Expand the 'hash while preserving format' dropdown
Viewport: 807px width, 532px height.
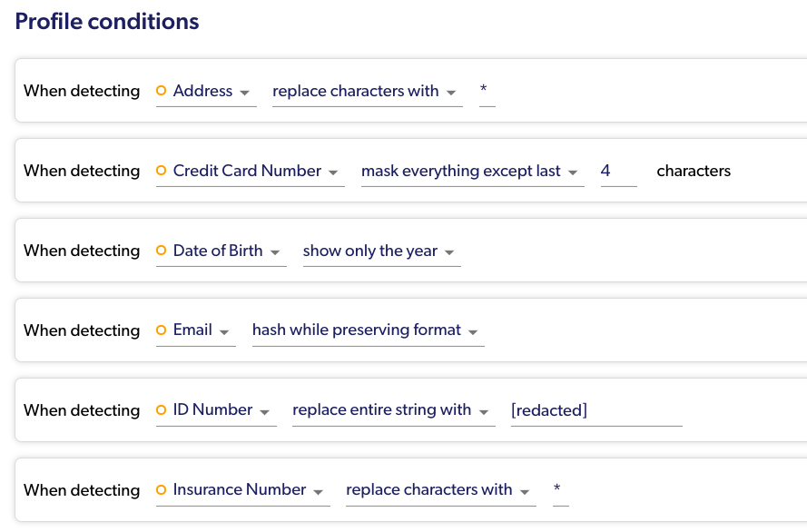click(367, 331)
